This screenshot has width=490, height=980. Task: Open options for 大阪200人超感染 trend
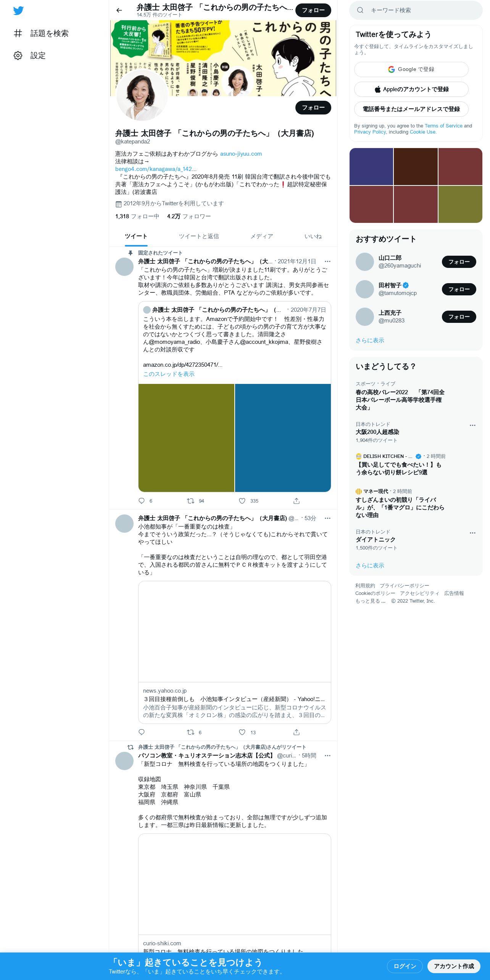[472, 425]
